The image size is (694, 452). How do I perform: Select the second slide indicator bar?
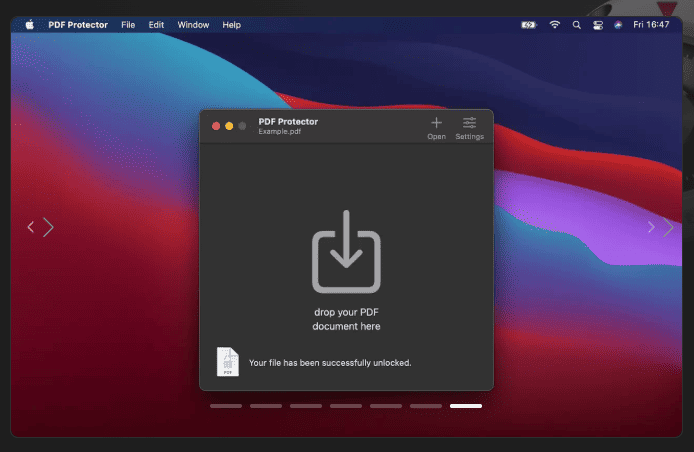[x=266, y=406]
